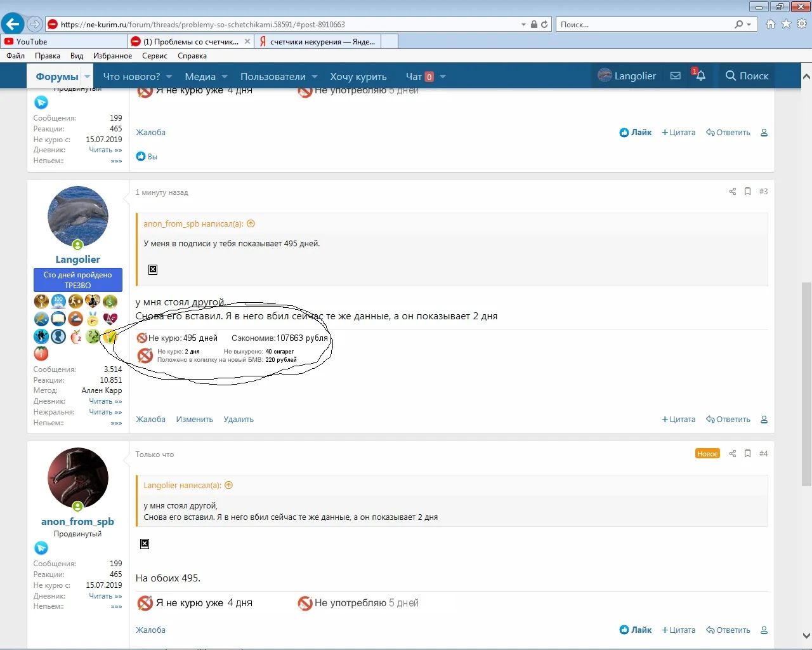Jump to original post via arrow after 'Langolier написал(а):'
The image size is (812, 650).
point(229,486)
